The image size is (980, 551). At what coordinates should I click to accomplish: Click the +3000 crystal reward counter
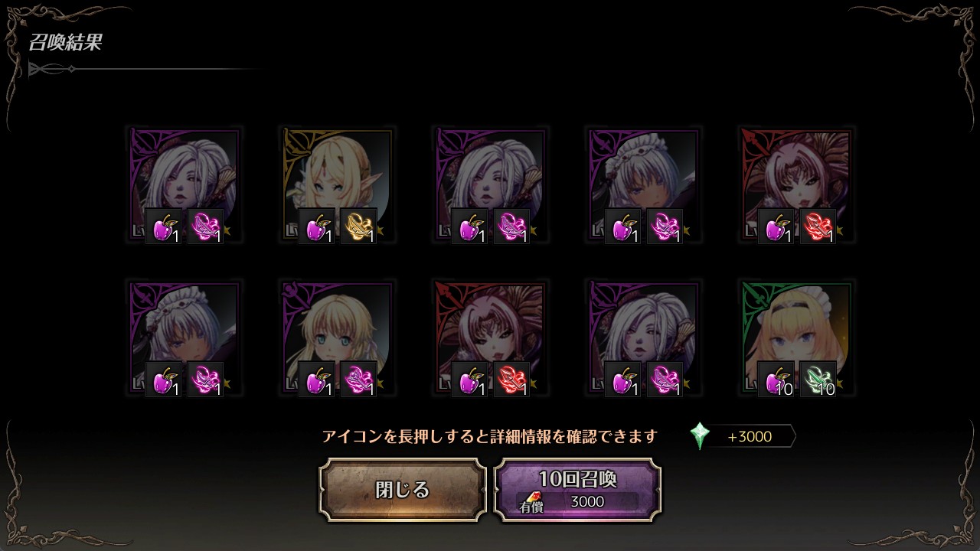(750, 436)
